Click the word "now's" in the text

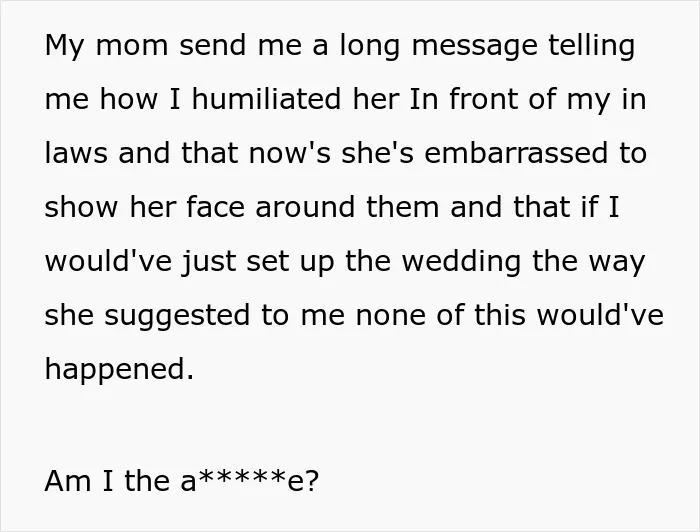(290, 153)
